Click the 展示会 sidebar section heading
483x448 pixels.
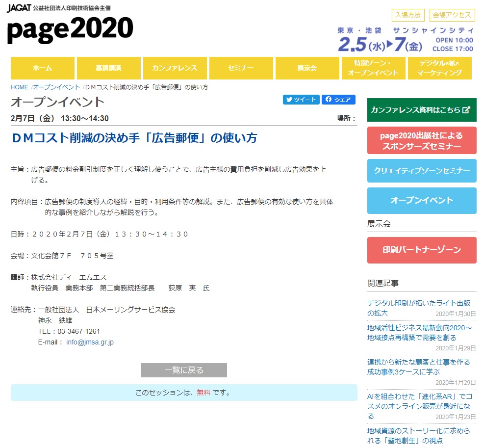[379, 224]
